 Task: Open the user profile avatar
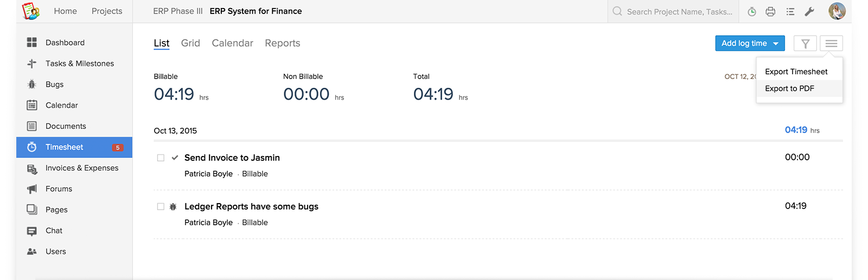tap(837, 11)
